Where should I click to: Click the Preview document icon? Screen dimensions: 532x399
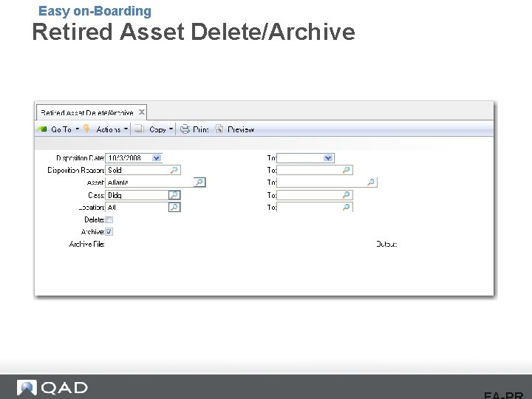(219, 129)
